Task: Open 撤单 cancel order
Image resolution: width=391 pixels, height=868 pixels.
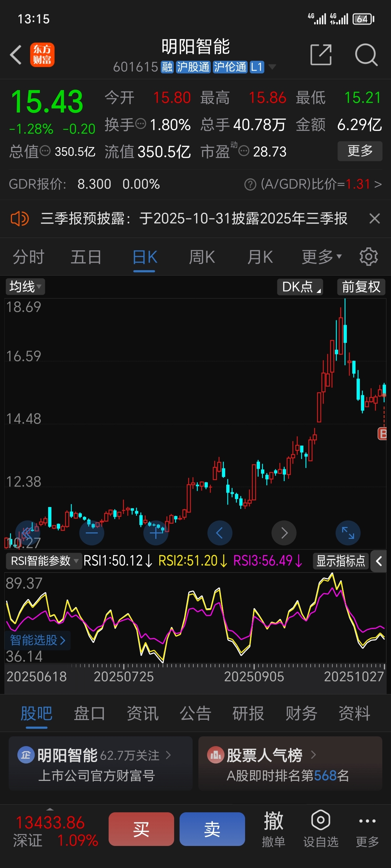Action: tap(274, 830)
